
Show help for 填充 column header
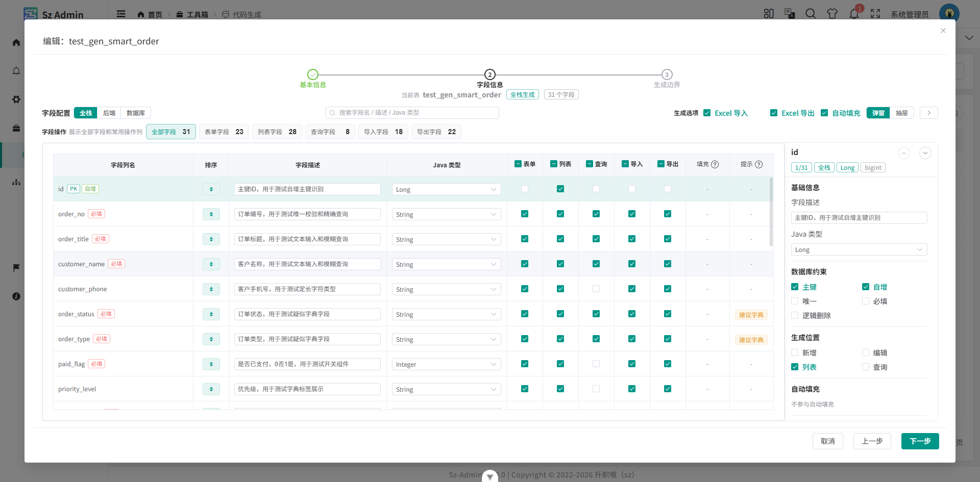coord(715,164)
